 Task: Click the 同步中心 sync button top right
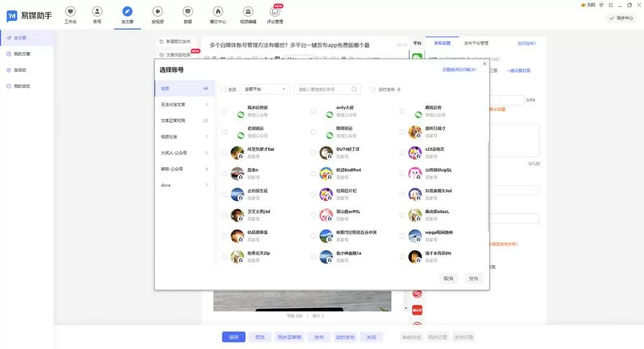click(622, 18)
